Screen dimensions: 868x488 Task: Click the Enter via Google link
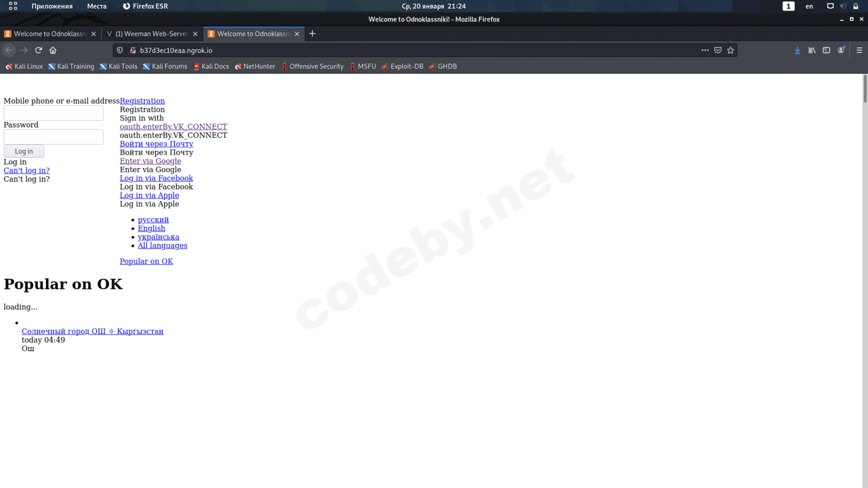(150, 161)
